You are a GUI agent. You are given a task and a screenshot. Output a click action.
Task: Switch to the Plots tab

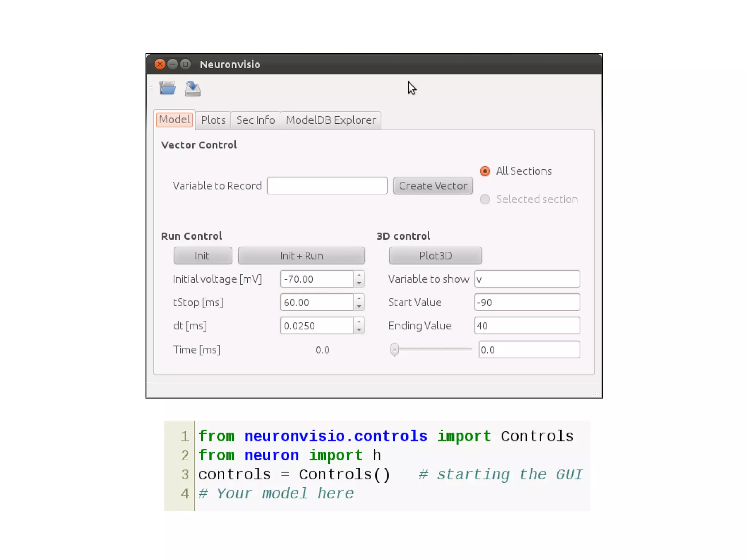click(213, 120)
